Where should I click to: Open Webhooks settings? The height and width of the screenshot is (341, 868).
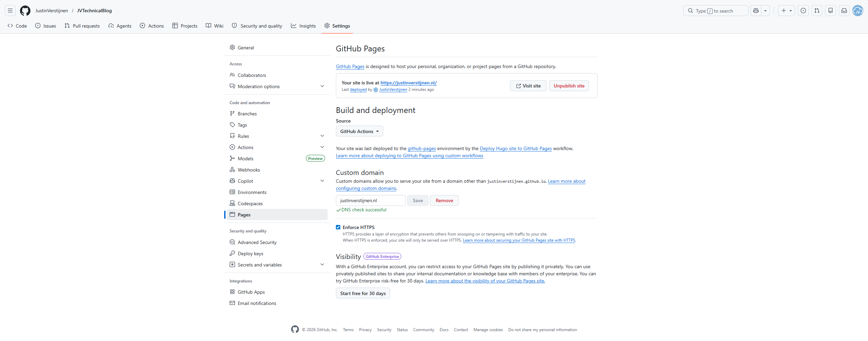[x=277, y=170]
